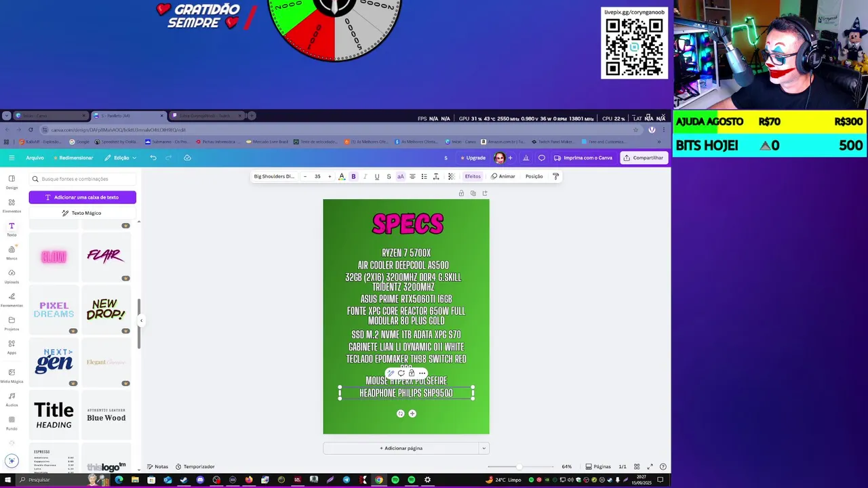This screenshot has height=488, width=868.
Task: Undo the last action
Action: tap(153, 158)
